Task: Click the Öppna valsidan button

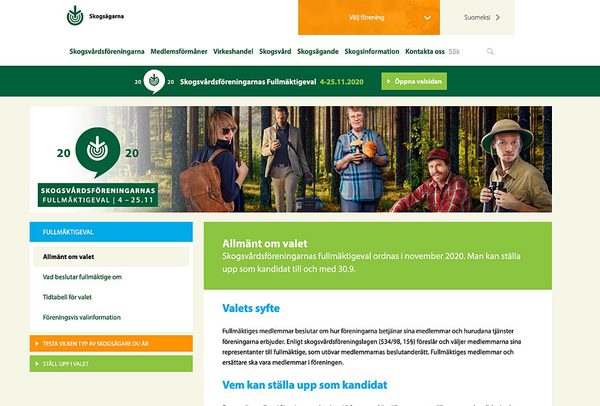Action: click(x=414, y=82)
